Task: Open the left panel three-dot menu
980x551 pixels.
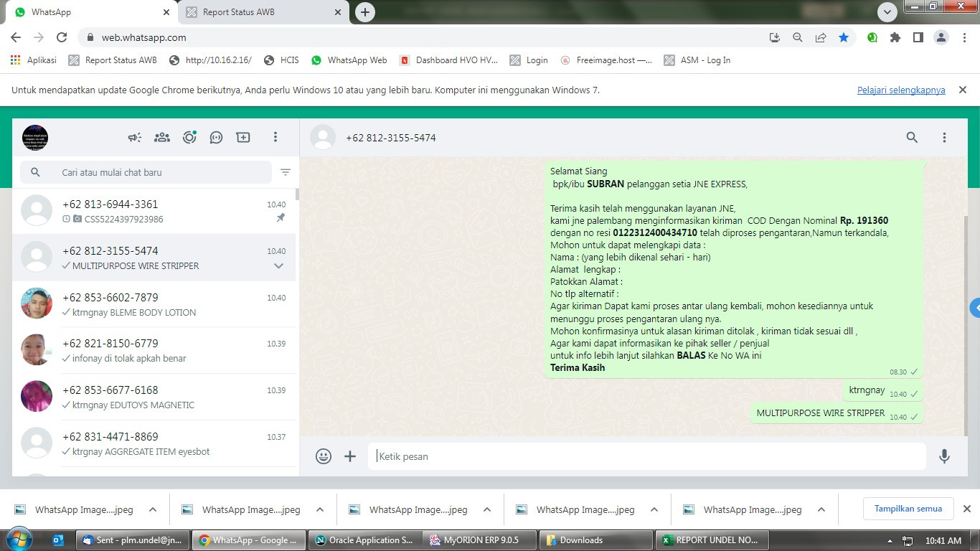Action: [275, 137]
